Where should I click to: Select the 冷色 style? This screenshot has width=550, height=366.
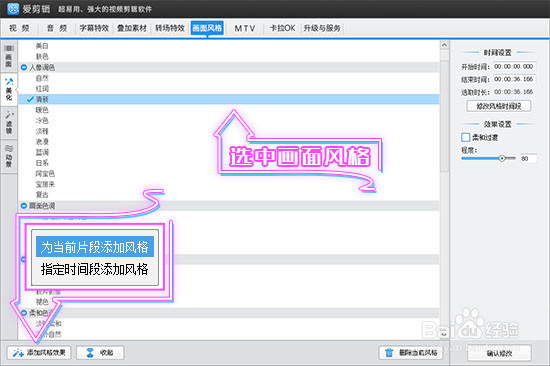(x=42, y=120)
